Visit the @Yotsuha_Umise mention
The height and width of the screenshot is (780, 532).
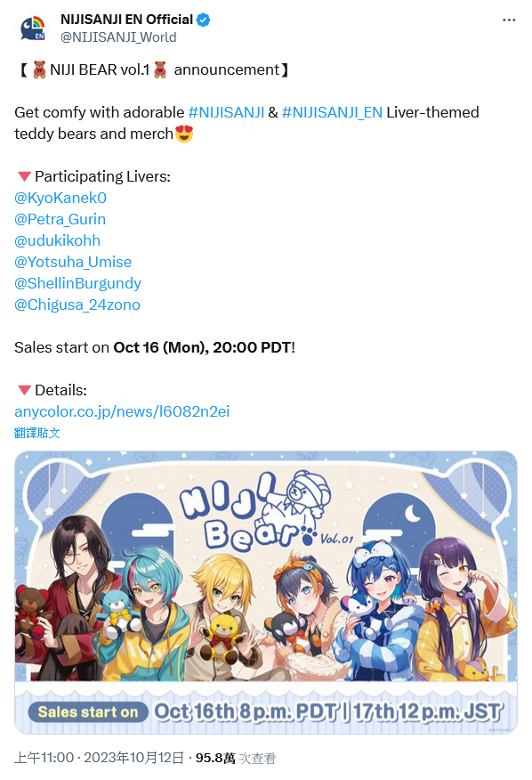tap(73, 262)
